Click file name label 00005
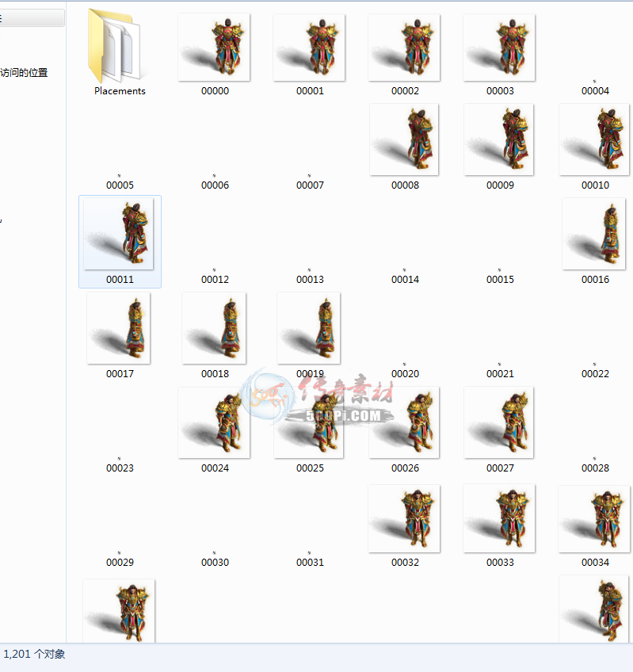Viewport: 633px width, 672px height. pos(120,185)
